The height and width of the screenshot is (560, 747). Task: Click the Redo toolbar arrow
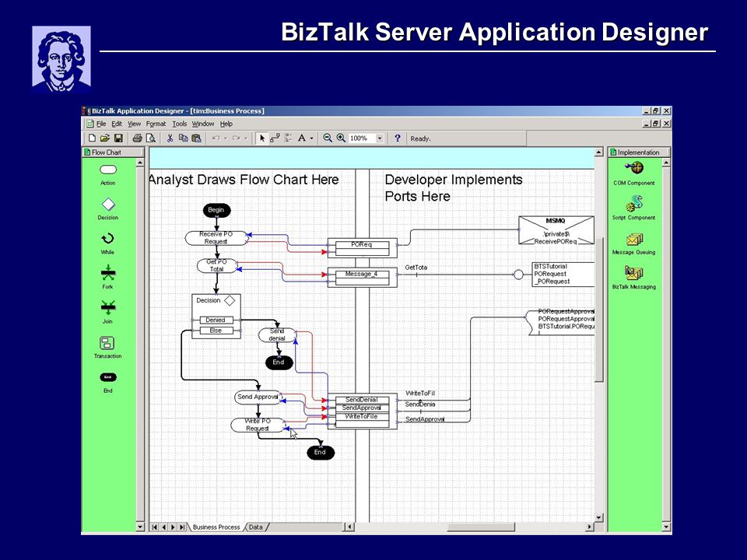tap(236, 138)
